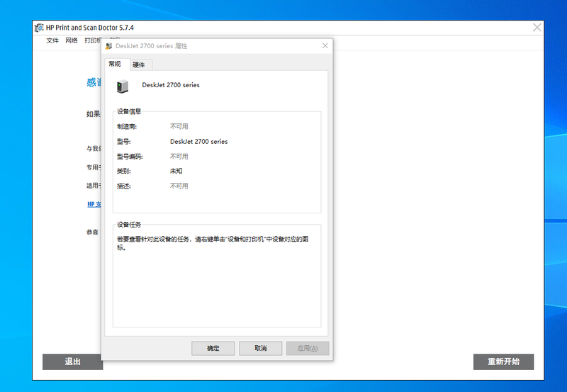
Task: Click the 退出 button
Action: click(72, 362)
